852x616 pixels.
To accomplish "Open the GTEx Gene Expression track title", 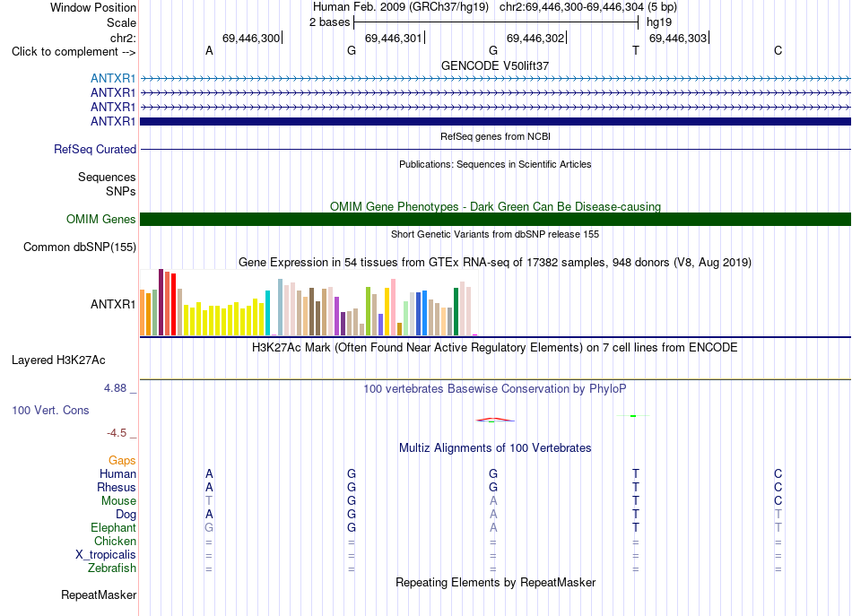I will point(495,263).
